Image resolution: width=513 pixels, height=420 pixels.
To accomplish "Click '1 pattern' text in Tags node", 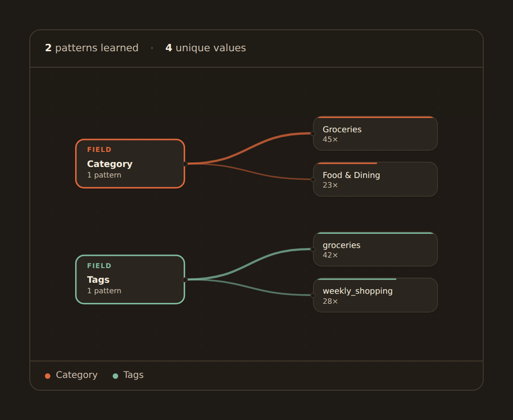I will pos(104,291).
